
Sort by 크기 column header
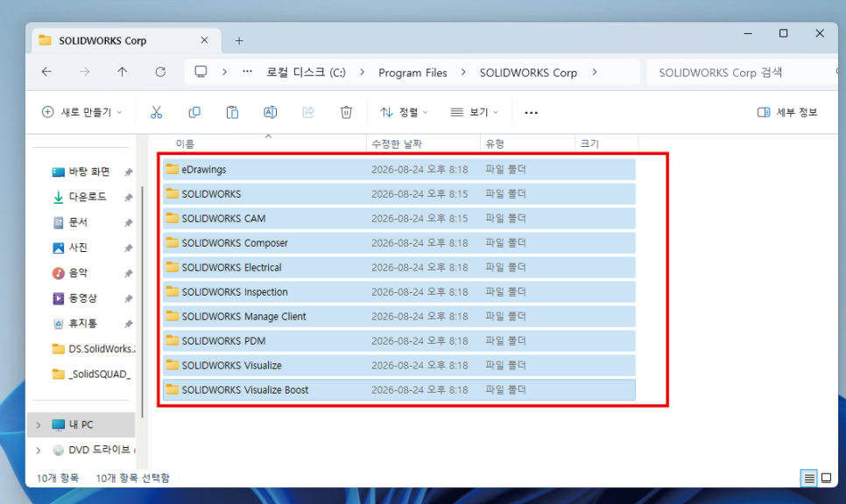point(607,143)
